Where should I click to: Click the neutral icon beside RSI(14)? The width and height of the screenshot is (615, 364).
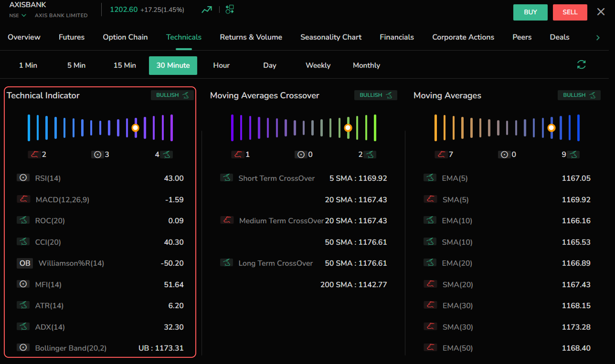coord(23,177)
